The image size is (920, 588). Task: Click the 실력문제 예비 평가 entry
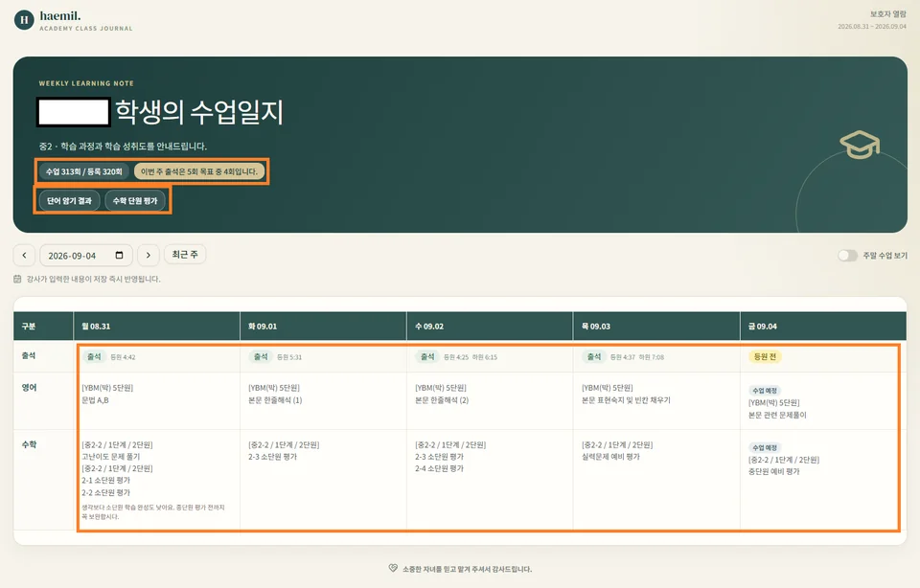pyautogui.click(x=610, y=456)
